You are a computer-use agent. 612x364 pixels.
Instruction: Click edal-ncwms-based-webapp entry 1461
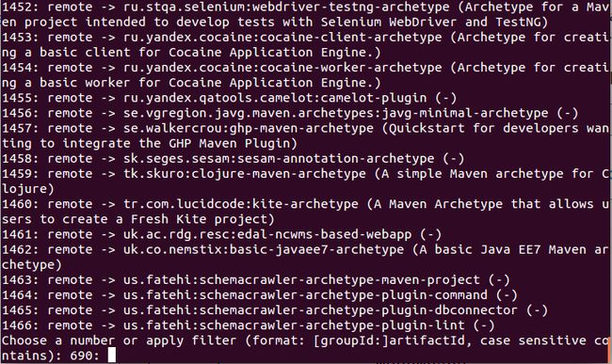coord(267,235)
